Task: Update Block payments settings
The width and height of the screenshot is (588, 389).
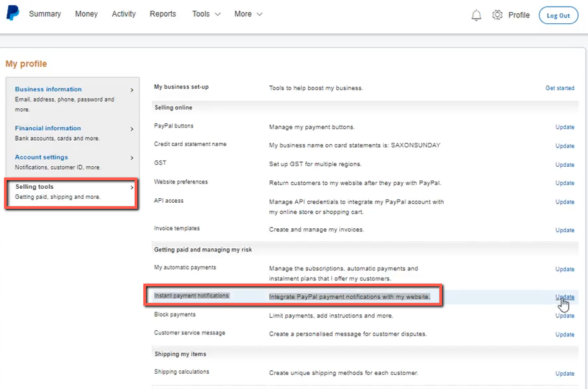Action: coord(565,316)
